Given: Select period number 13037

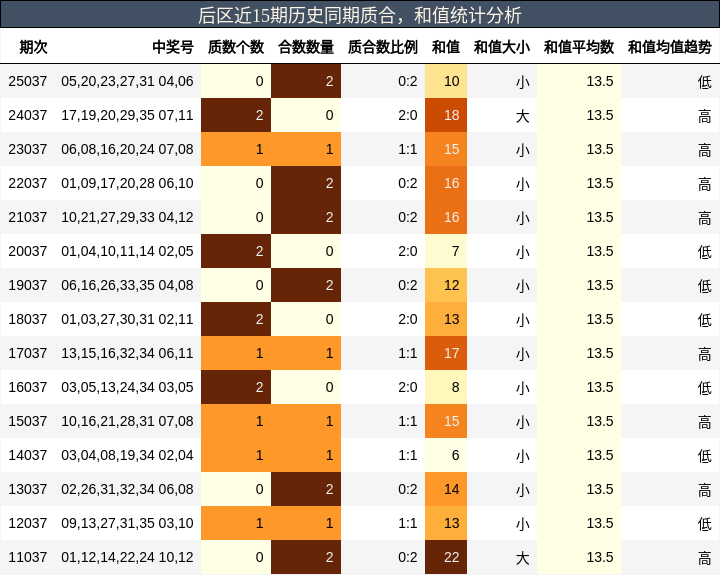Looking at the screenshot, I should [28, 489].
